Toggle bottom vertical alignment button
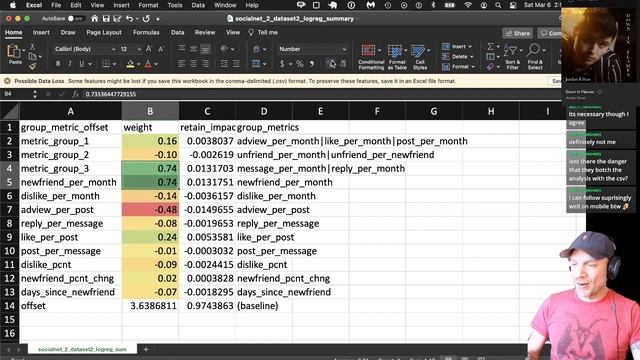 (x=205, y=49)
